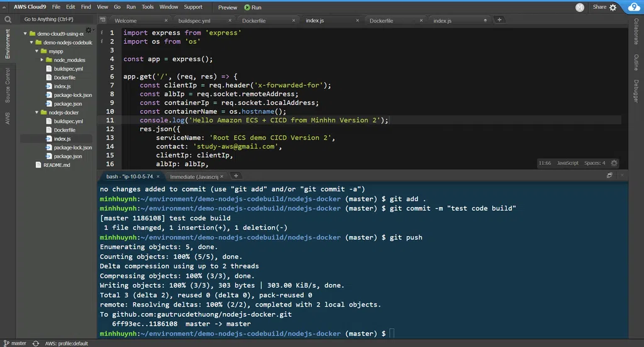Screen dimensions: 644x347
Task: Open the Support menu
Action: [x=193, y=7]
